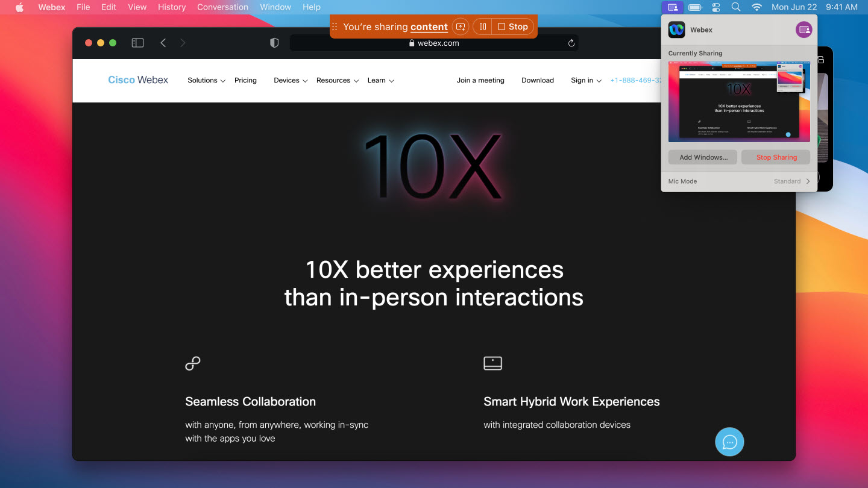This screenshot has height=488, width=868.
Task: Click the date and time in menu bar
Action: point(814,7)
